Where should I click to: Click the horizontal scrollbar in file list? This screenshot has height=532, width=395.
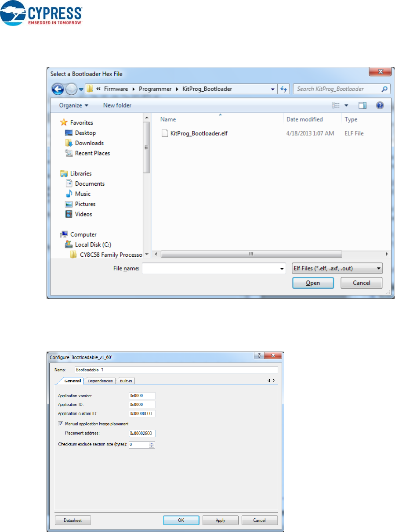(250, 254)
